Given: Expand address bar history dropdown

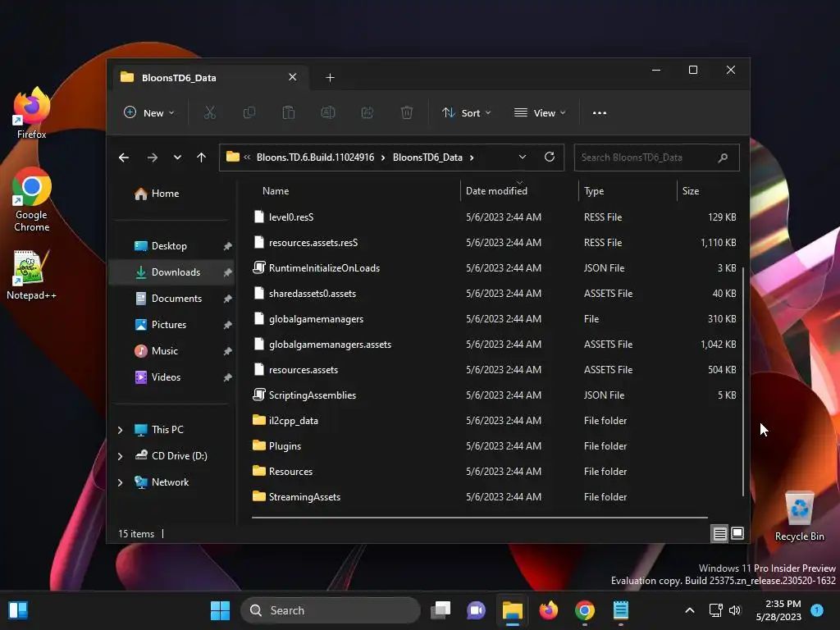Looking at the screenshot, I should point(523,157).
